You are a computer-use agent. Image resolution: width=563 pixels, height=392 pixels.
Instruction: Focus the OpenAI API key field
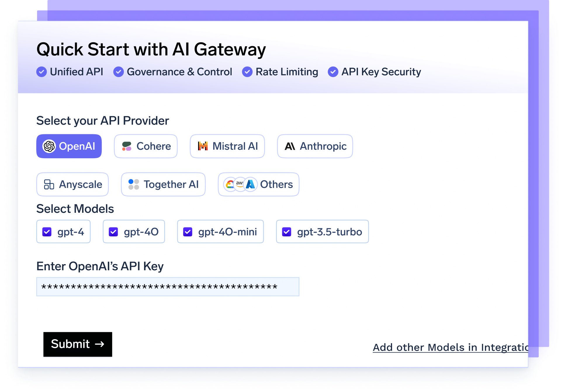pyautogui.click(x=168, y=287)
